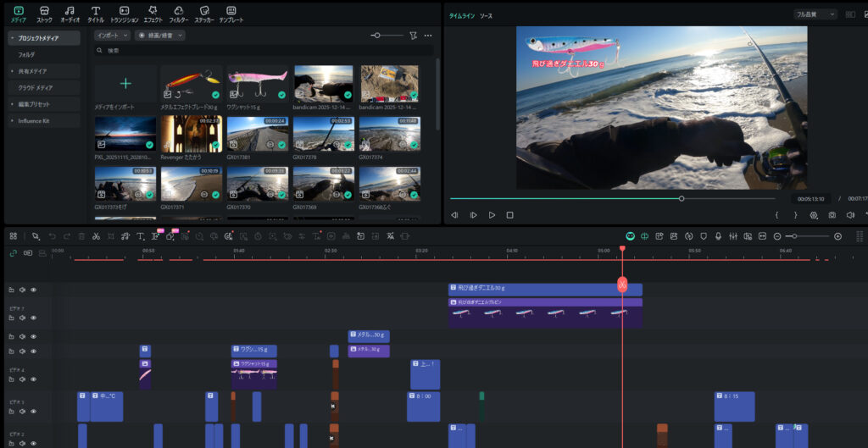Screen dimensions: 868x448
Task: Open the audio mixer icon above timeline
Action: click(733, 236)
